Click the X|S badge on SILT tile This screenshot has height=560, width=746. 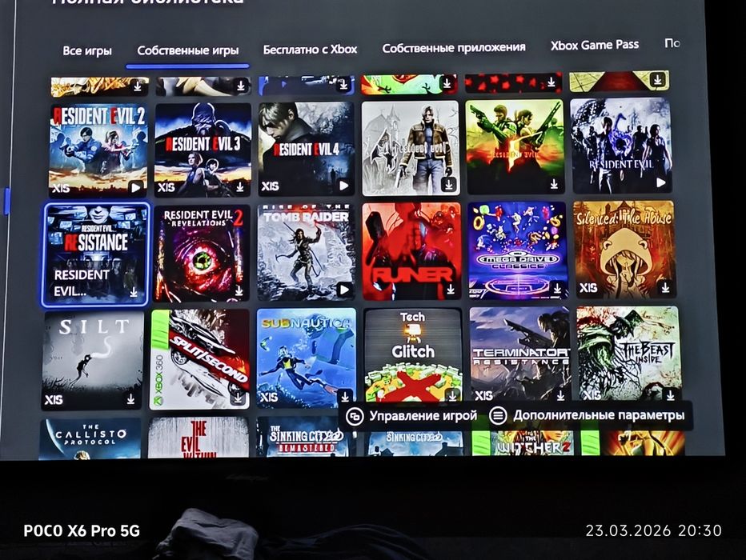(54, 400)
